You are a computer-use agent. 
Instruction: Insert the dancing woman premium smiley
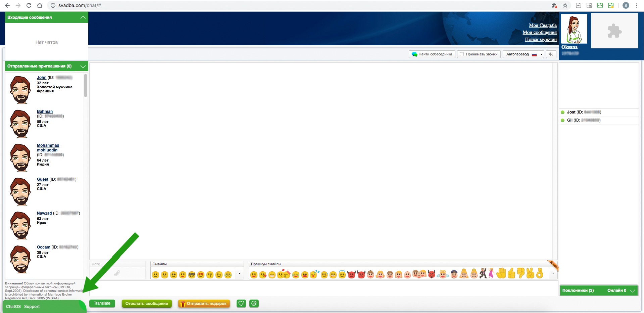click(491, 273)
